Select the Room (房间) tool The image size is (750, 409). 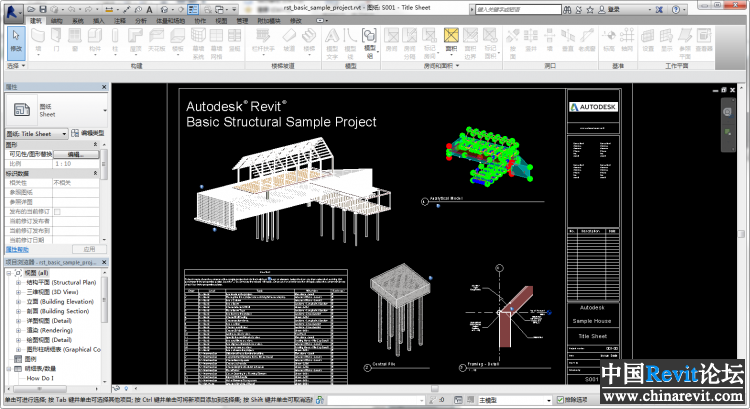pyautogui.click(x=391, y=41)
